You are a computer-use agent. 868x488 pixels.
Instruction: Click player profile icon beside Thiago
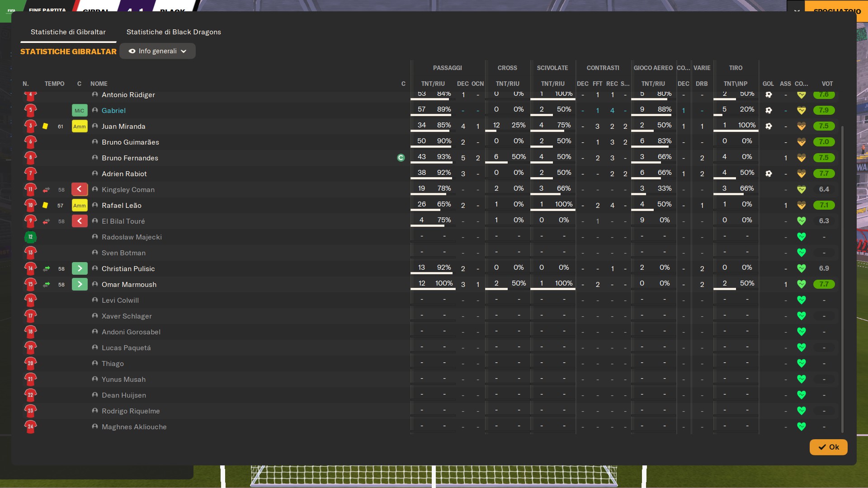95,363
